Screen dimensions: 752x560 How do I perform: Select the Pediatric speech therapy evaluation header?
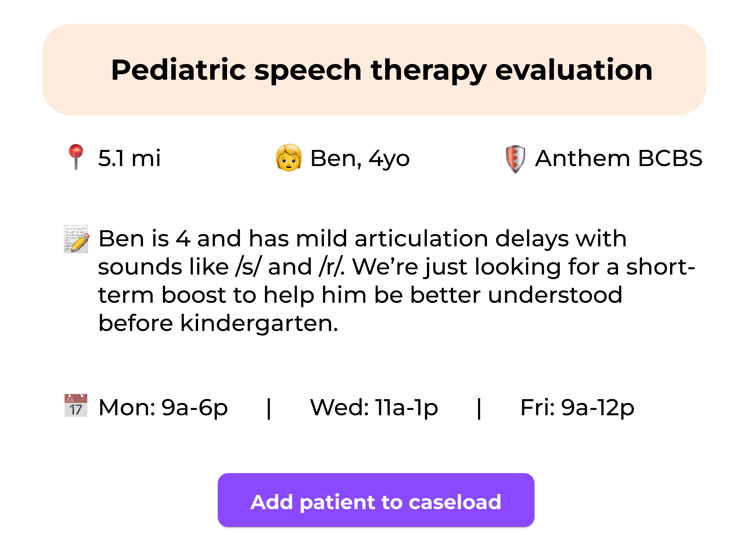tap(374, 69)
